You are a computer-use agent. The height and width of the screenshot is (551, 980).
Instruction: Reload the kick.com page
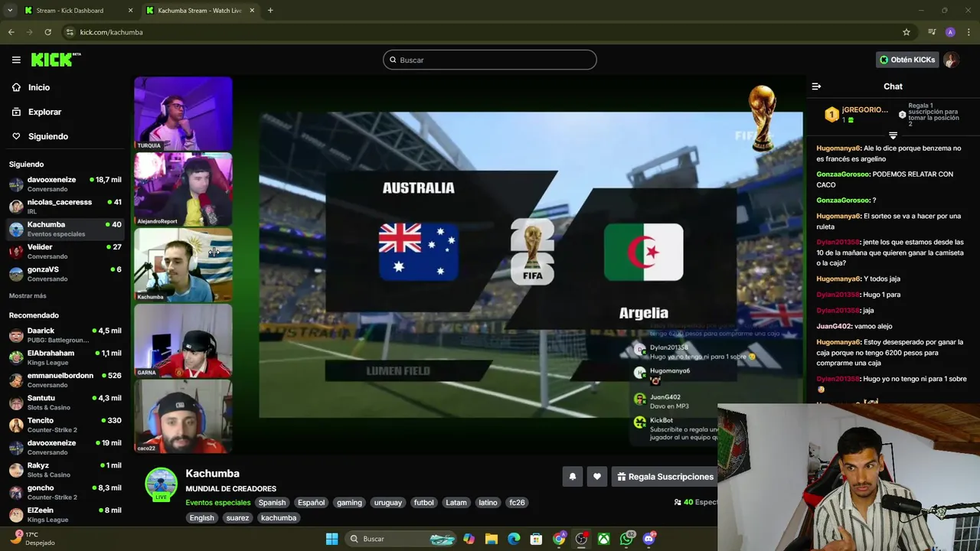47,32
